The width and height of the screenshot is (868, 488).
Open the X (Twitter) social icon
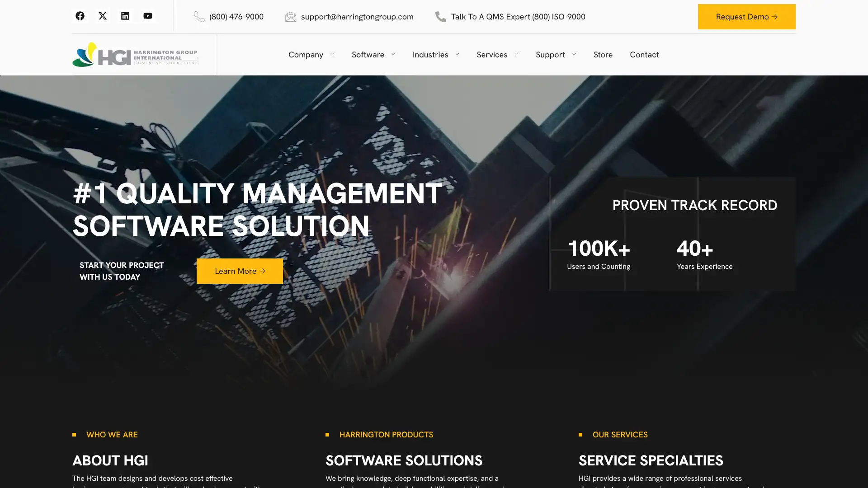(x=103, y=16)
